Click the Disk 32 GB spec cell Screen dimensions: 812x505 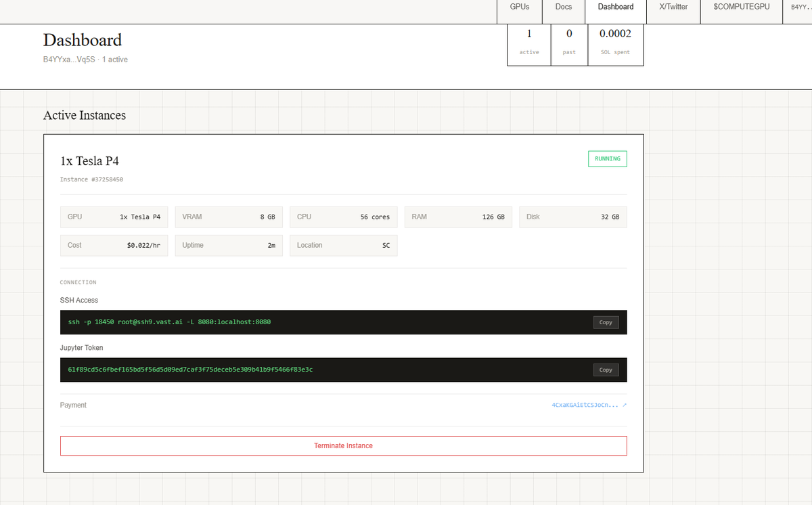click(573, 217)
